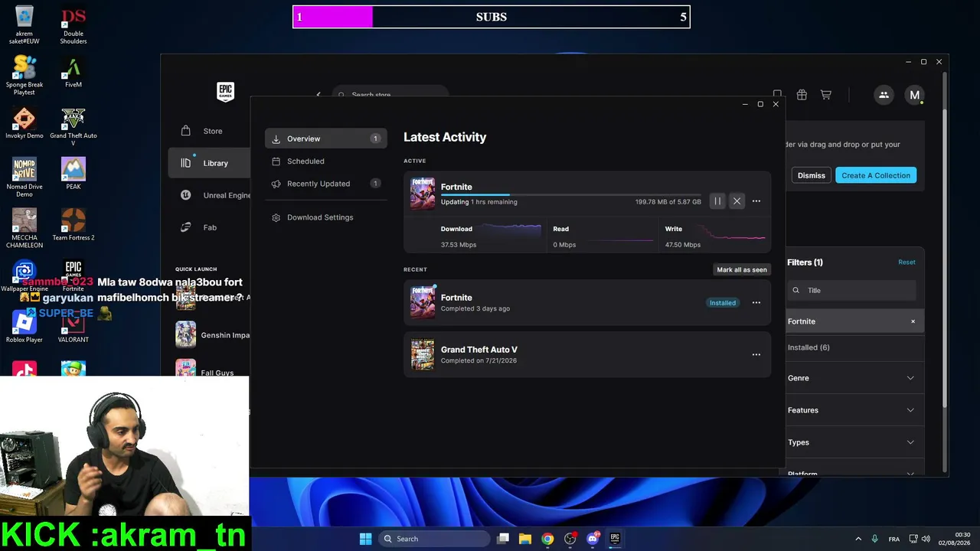
Task: Open more options for updating Fortnite
Action: click(x=756, y=201)
